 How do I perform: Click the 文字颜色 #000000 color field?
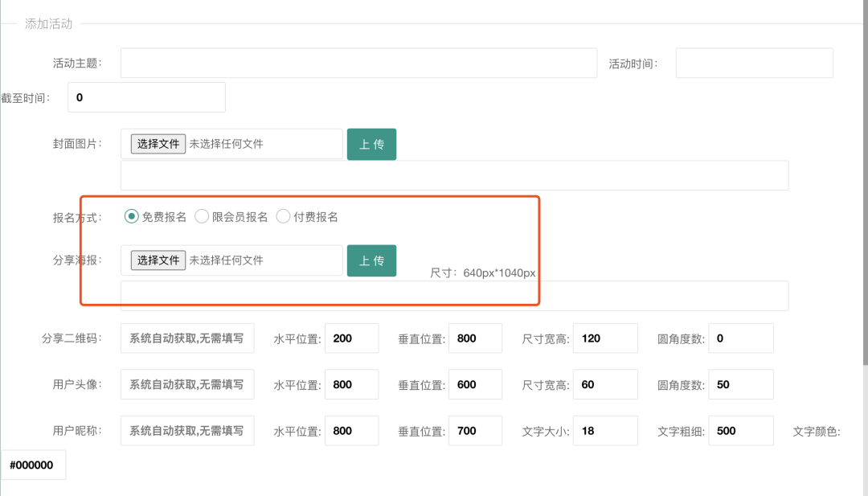[34, 465]
